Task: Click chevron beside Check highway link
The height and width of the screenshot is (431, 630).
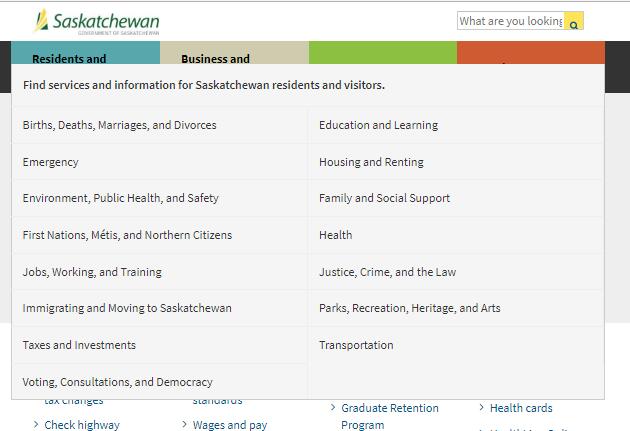Action: [x=36, y=424]
